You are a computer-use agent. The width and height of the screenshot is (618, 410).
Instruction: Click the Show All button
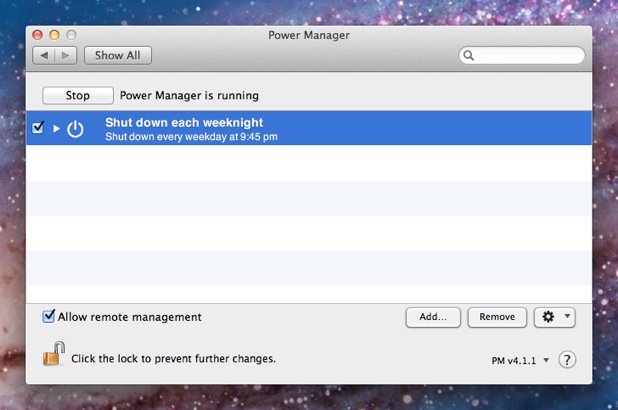click(118, 56)
